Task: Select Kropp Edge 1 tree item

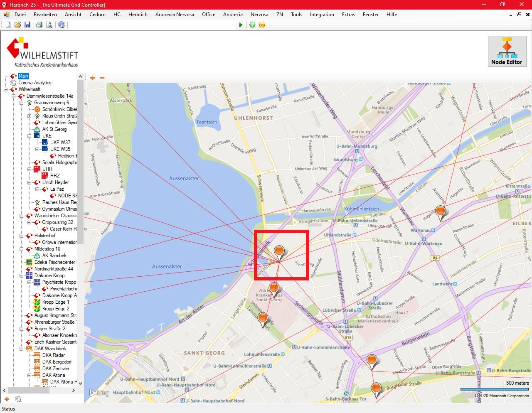Action: click(x=56, y=302)
